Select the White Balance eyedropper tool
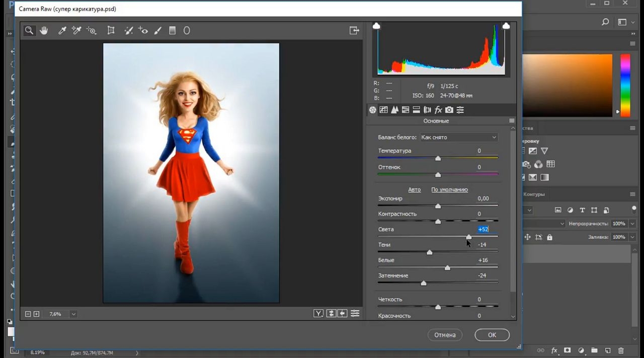644x358 pixels. point(62,31)
